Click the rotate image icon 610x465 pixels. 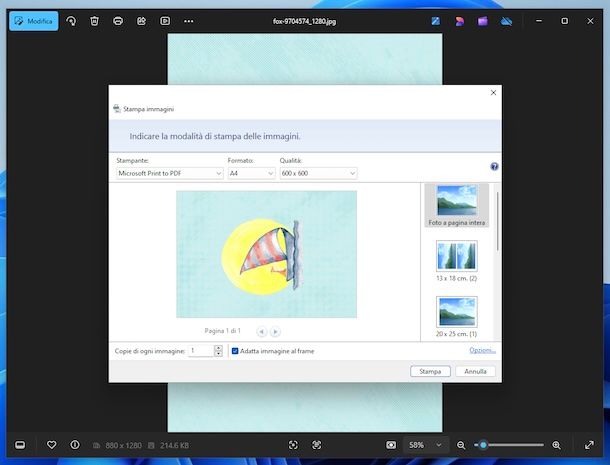point(71,21)
